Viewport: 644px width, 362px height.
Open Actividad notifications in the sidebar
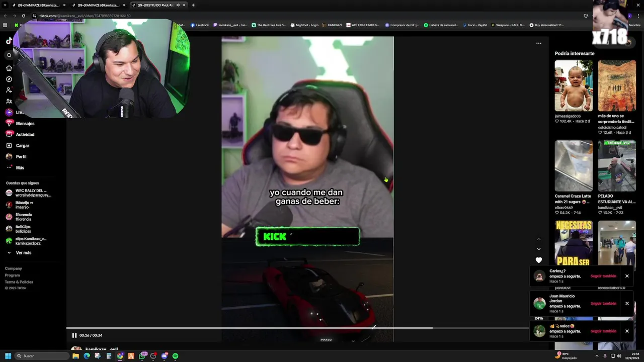[x=25, y=134]
